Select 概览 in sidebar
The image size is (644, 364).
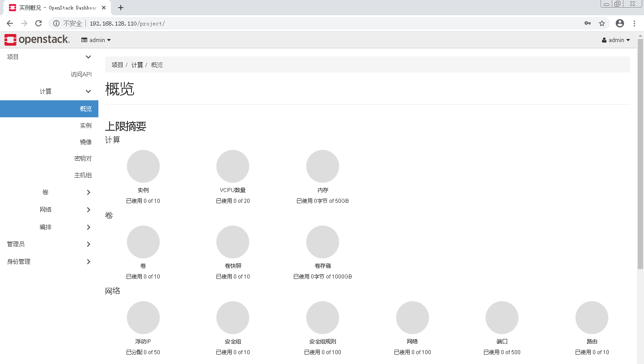pos(49,109)
